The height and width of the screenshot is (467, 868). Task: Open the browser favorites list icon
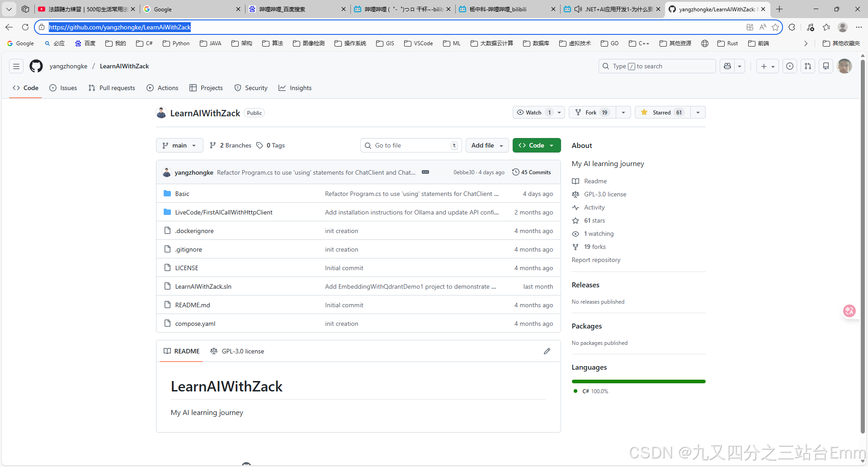pyautogui.click(x=826, y=27)
